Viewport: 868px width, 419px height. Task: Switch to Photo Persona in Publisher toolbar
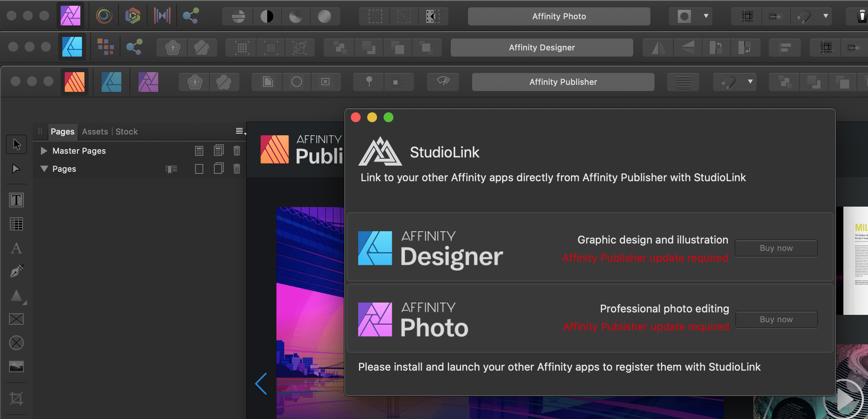pyautogui.click(x=148, y=82)
